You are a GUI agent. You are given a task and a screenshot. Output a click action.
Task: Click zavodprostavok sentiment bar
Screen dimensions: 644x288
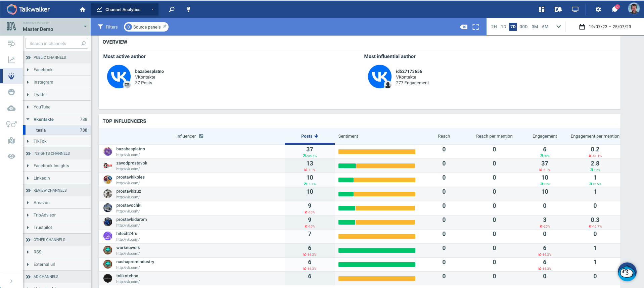pyautogui.click(x=377, y=166)
